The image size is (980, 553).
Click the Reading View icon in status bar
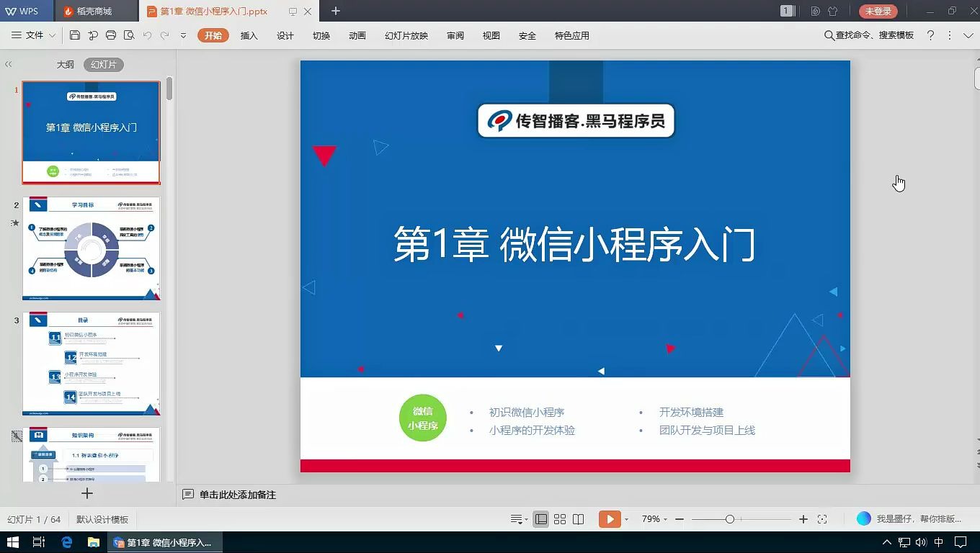coord(579,518)
